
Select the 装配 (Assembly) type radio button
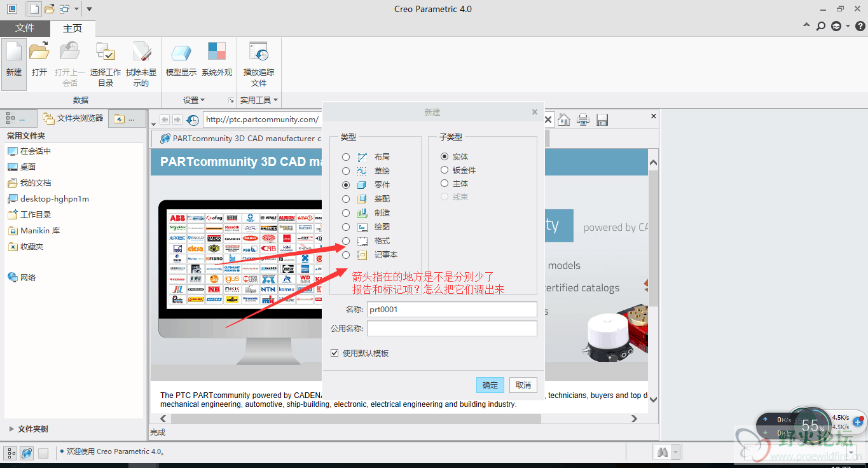pos(346,199)
